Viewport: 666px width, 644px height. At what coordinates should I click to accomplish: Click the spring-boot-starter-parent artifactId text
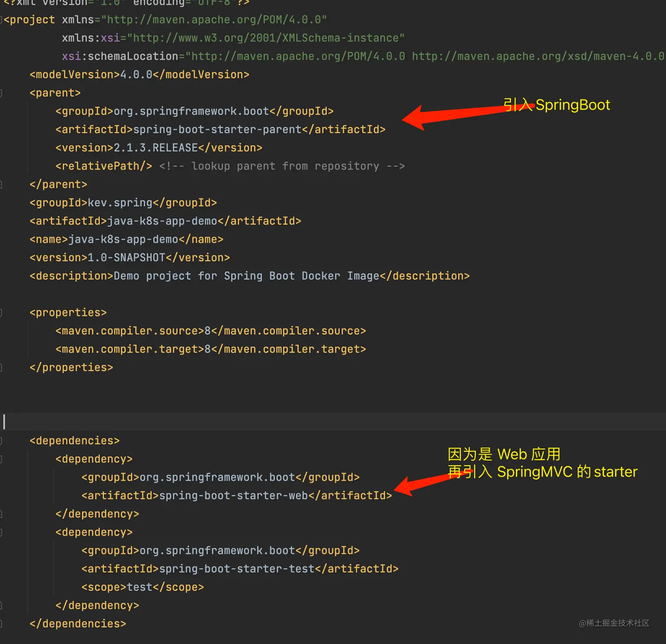pos(218,130)
